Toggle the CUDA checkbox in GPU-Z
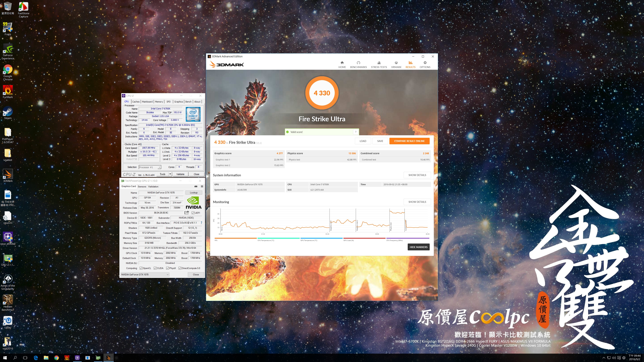 [155, 268]
